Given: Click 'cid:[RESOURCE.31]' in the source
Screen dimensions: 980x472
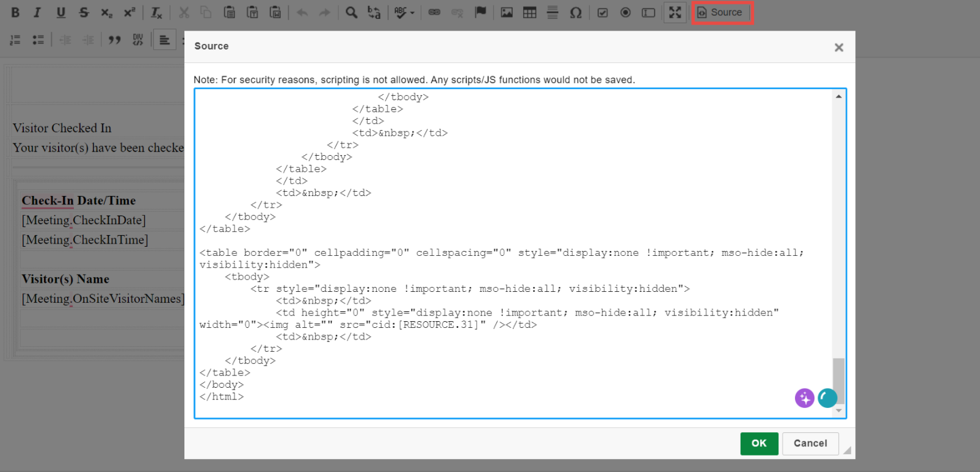Looking at the screenshot, I should pyautogui.click(x=426, y=325).
